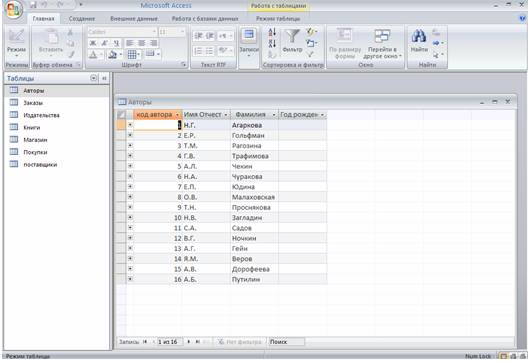
Task: Apply bold formatting with Ж button
Action: coord(93,43)
